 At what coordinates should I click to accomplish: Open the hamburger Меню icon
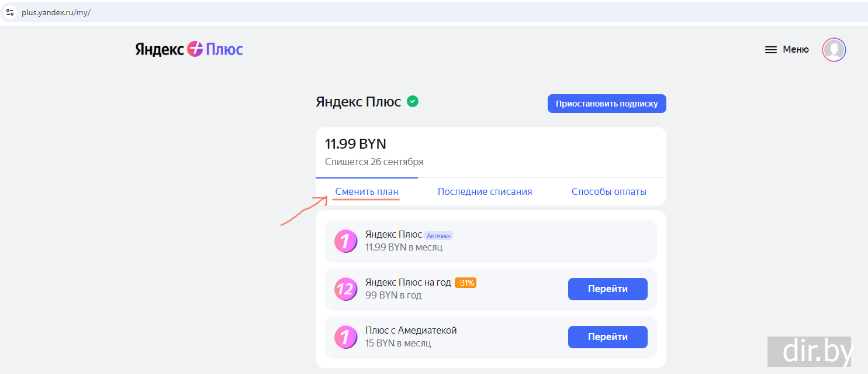tap(770, 50)
